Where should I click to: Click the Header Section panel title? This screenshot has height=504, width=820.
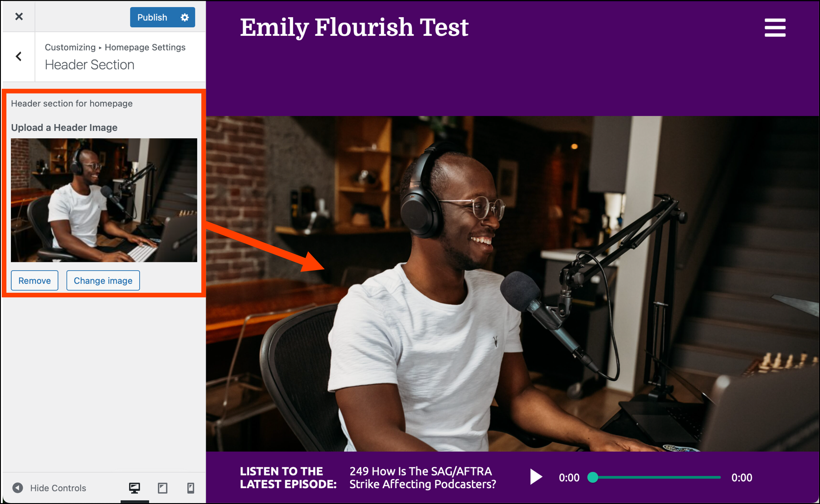pos(89,65)
